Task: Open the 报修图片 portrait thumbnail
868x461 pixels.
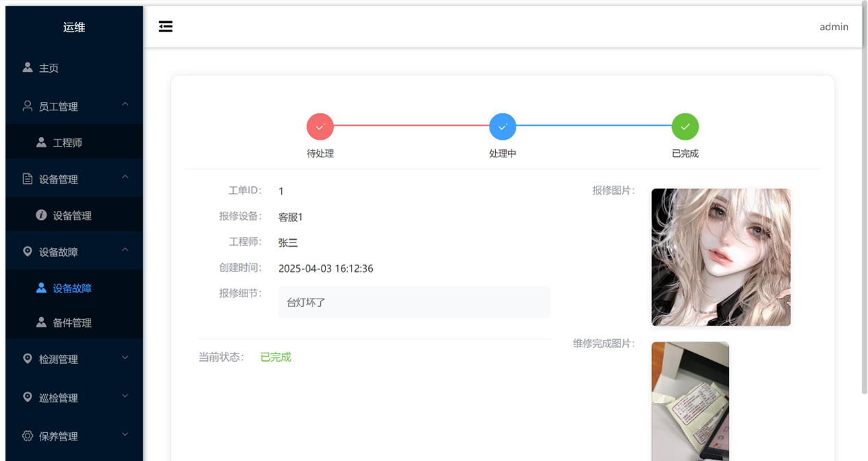Action: 721,257
